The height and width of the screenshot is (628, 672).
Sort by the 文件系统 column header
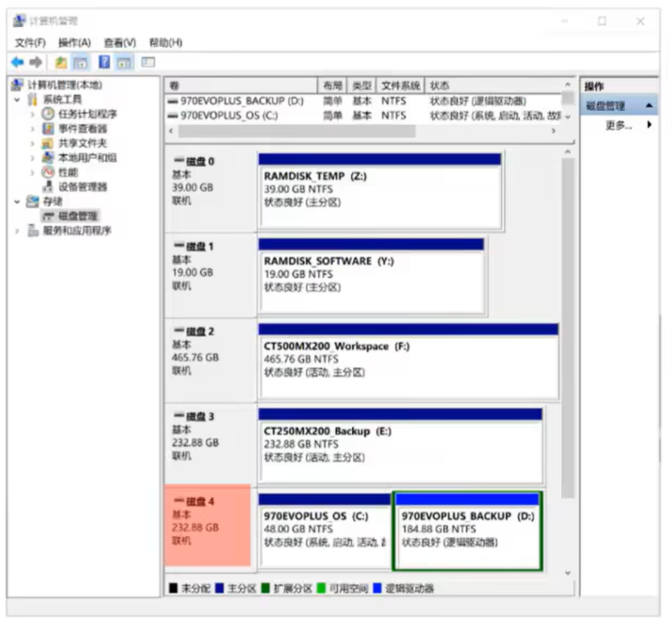click(x=400, y=85)
